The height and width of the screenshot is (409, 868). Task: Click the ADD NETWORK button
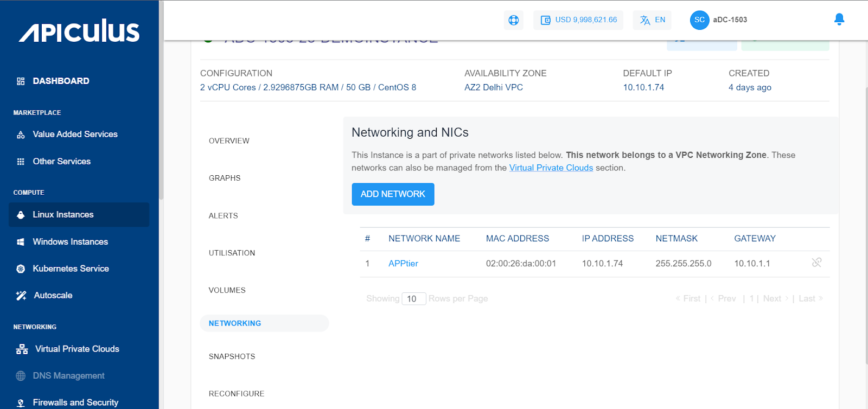pos(393,194)
